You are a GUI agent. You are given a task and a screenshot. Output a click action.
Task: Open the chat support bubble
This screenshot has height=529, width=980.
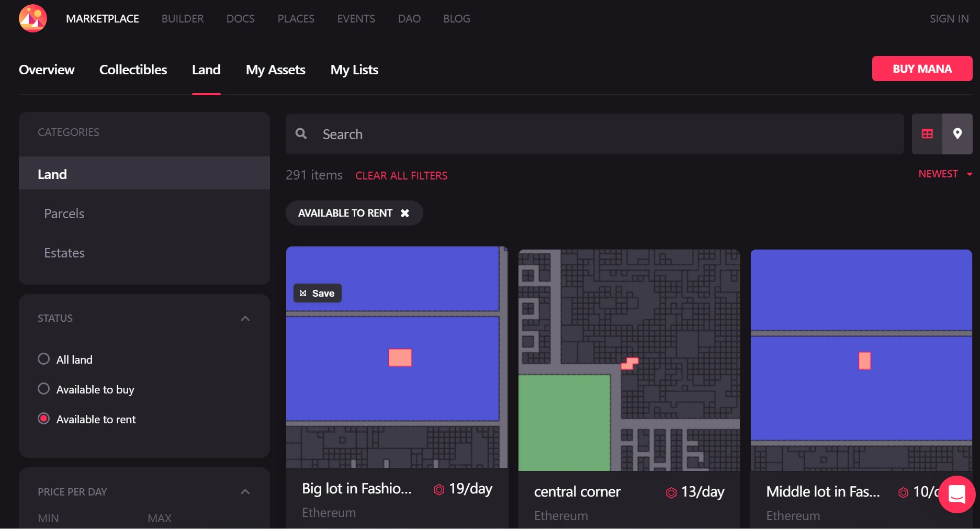[x=956, y=494]
